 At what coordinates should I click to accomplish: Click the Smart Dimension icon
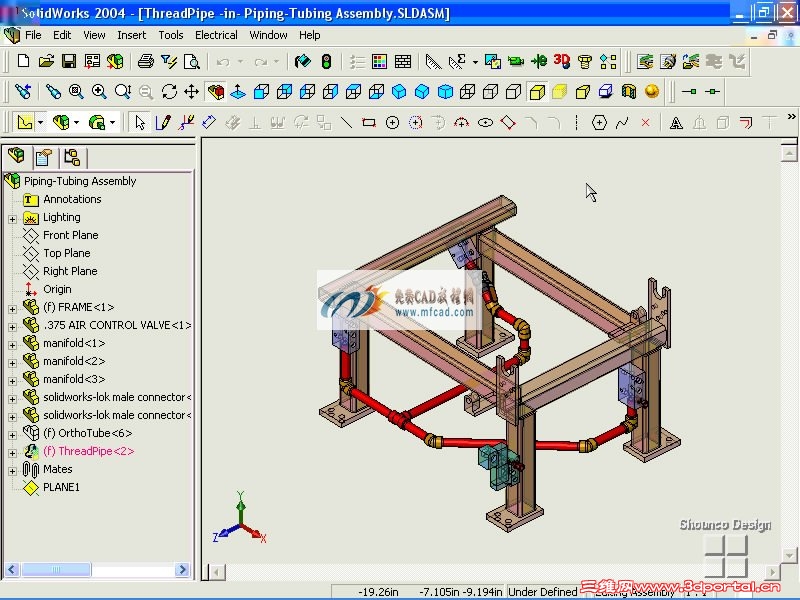209,122
